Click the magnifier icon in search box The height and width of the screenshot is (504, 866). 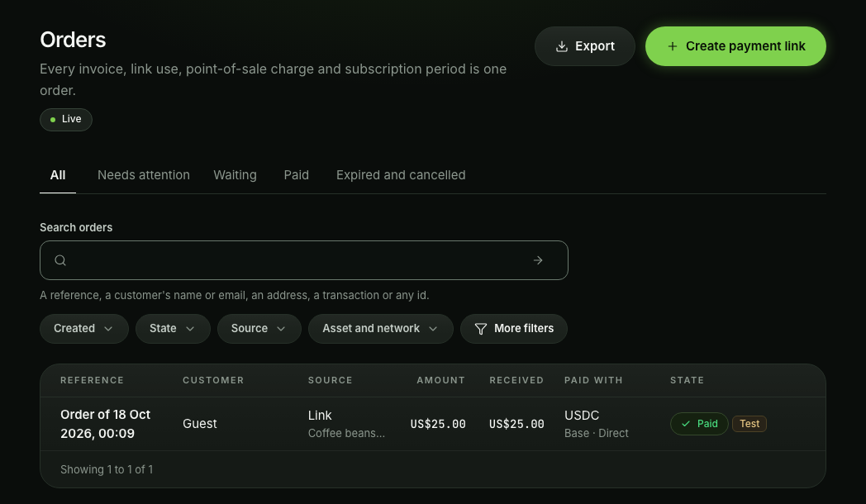pyautogui.click(x=60, y=260)
